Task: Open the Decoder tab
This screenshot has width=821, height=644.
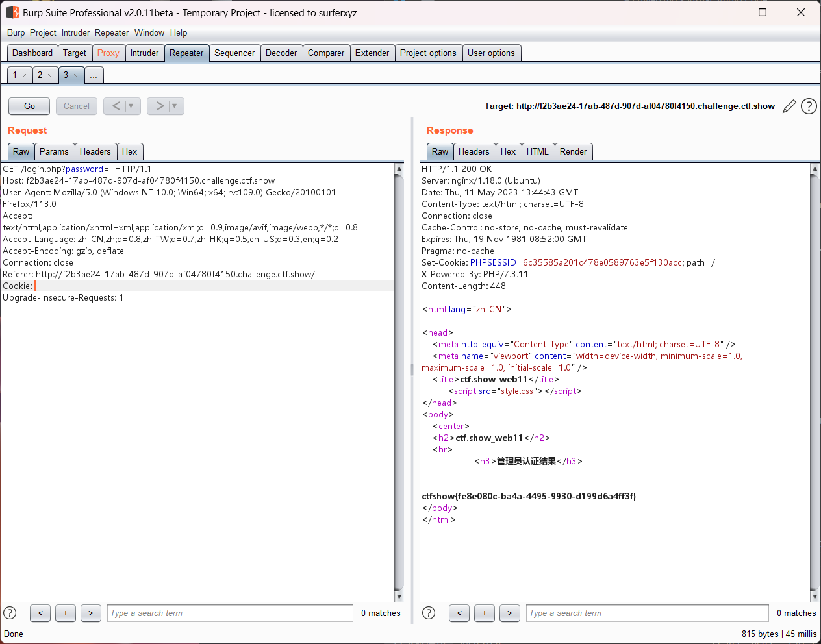Action: click(281, 53)
